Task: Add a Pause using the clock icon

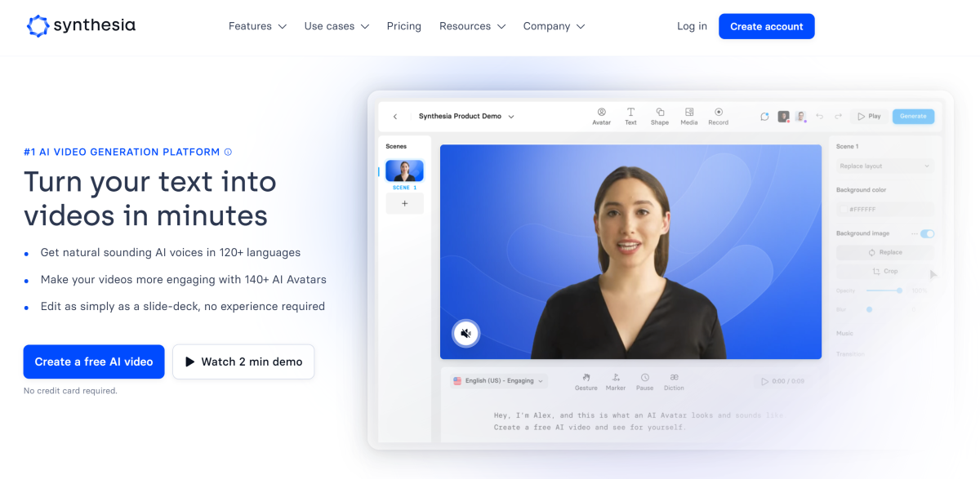Action: pyautogui.click(x=645, y=381)
